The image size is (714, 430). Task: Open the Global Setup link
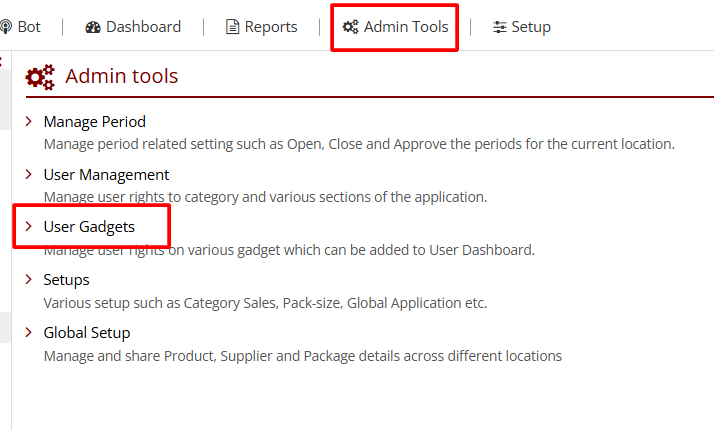coord(87,333)
